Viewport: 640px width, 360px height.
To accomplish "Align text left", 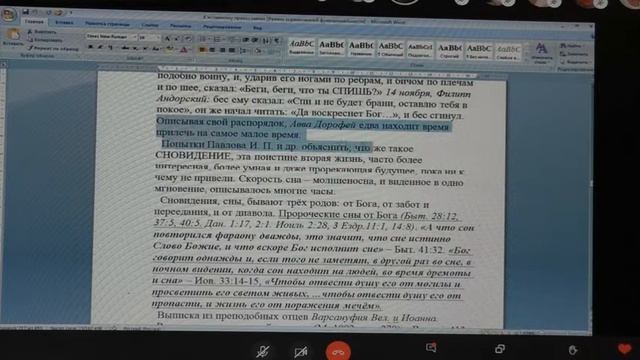I will (x=202, y=50).
